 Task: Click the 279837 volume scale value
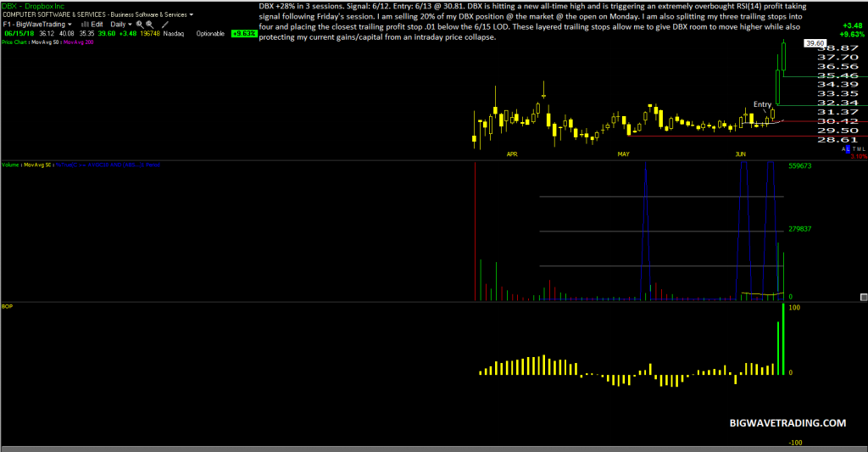pos(800,229)
